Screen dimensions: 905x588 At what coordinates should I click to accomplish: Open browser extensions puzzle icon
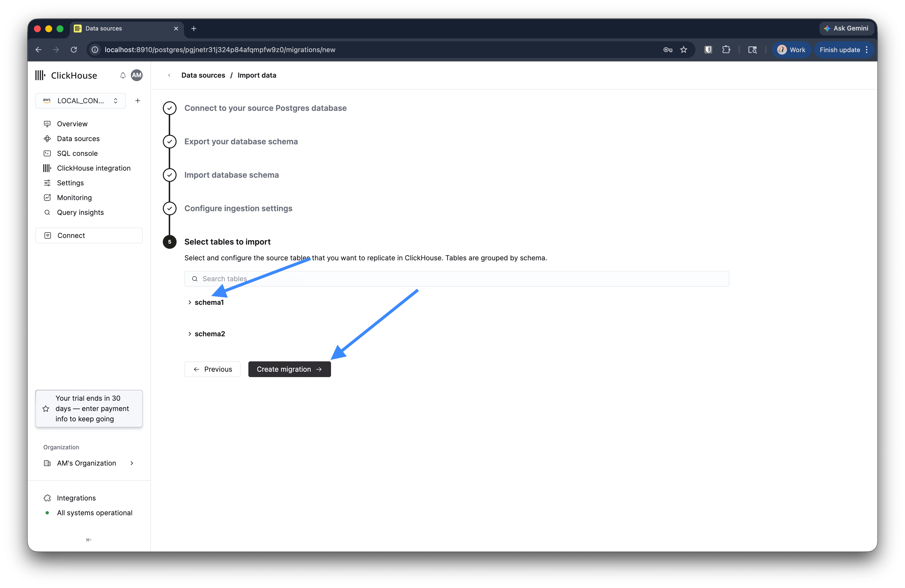[726, 50]
